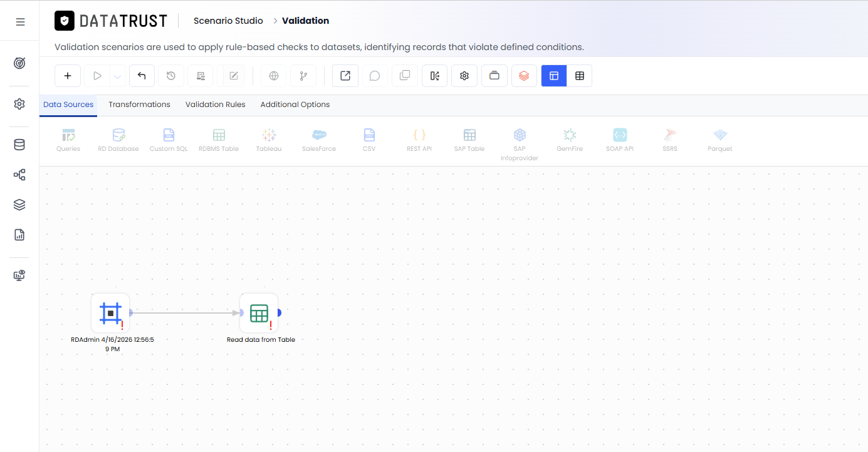Switch to the Transformations tab
This screenshot has height=452, width=868.
pyautogui.click(x=139, y=105)
